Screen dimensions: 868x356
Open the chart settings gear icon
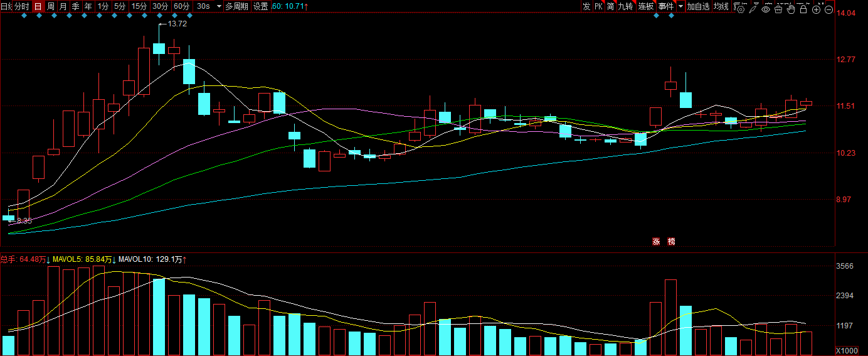[x=740, y=9]
